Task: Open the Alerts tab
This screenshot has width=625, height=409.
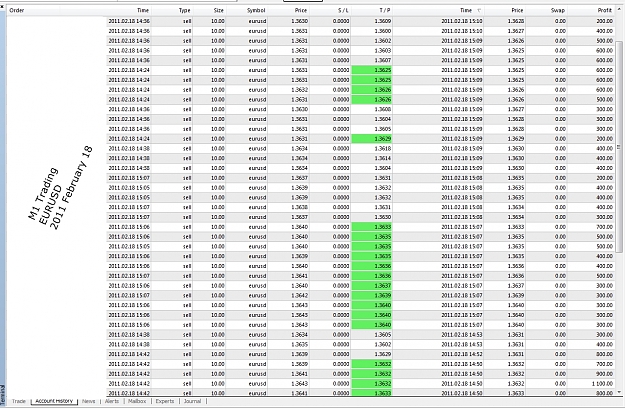Action: click(x=112, y=401)
